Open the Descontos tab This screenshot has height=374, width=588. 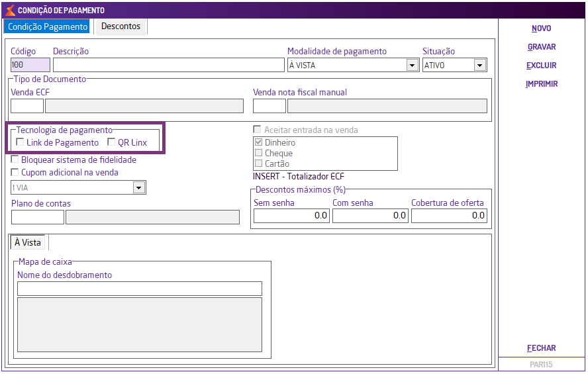click(121, 26)
